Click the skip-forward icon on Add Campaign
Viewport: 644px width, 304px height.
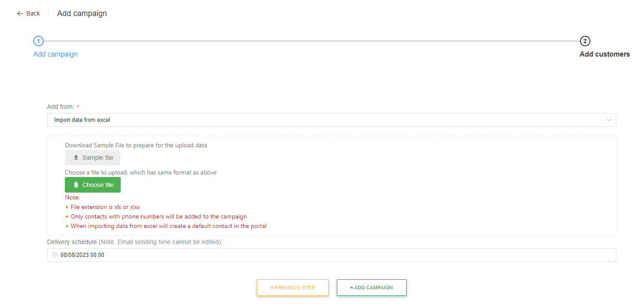point(352,288)
